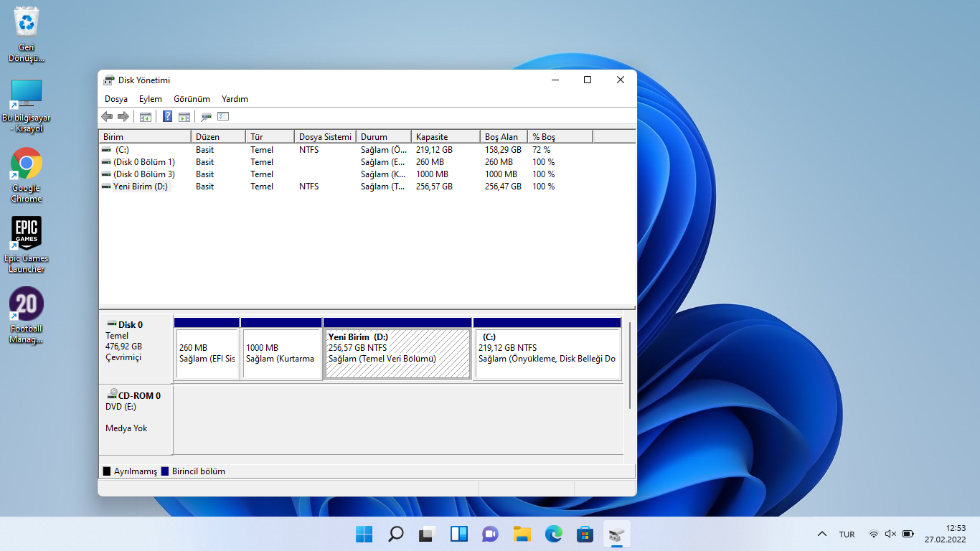The height and width of the screenshot is (551, 980).
Task: Select the (C:) 219,12 GB partition block
Action: [547, 349]
